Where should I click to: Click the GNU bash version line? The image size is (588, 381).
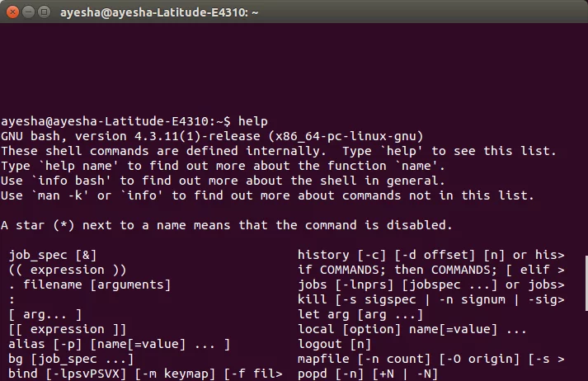tap(212, 136)
